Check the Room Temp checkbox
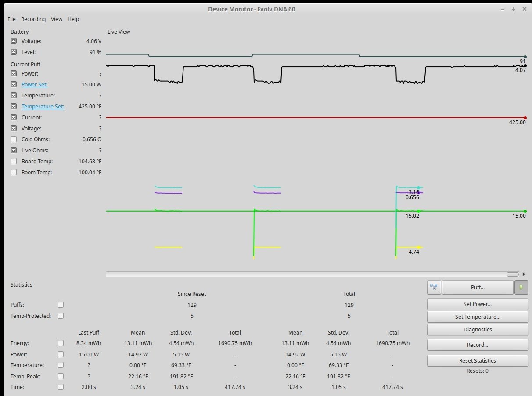 coord(14,173)
